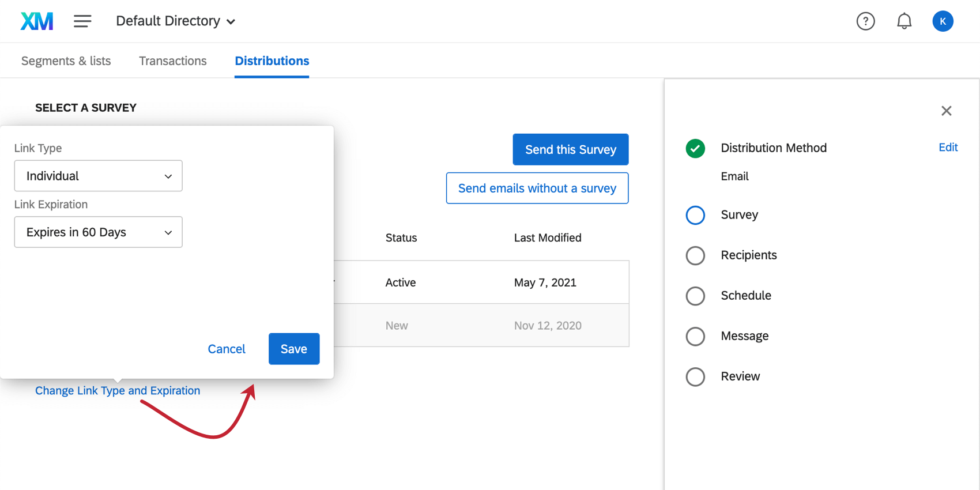Select the Survey step circle
Screen dimensions: 980x490
695,215
